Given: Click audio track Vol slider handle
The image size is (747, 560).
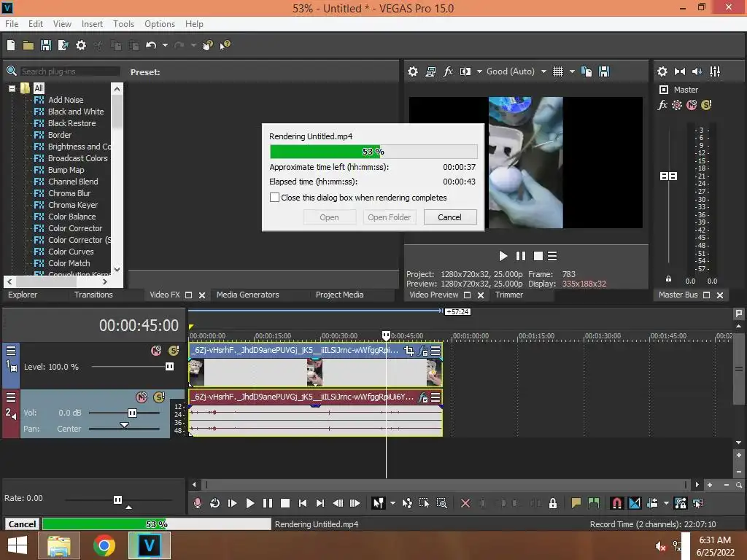Looking at the screenshot, I should click(133, 413).
